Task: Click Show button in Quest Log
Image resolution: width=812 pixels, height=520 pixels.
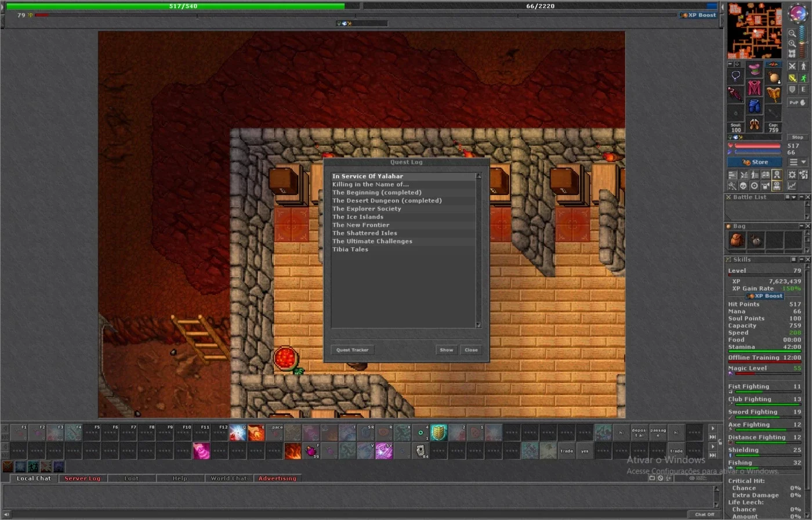Action: click(446, 350)
